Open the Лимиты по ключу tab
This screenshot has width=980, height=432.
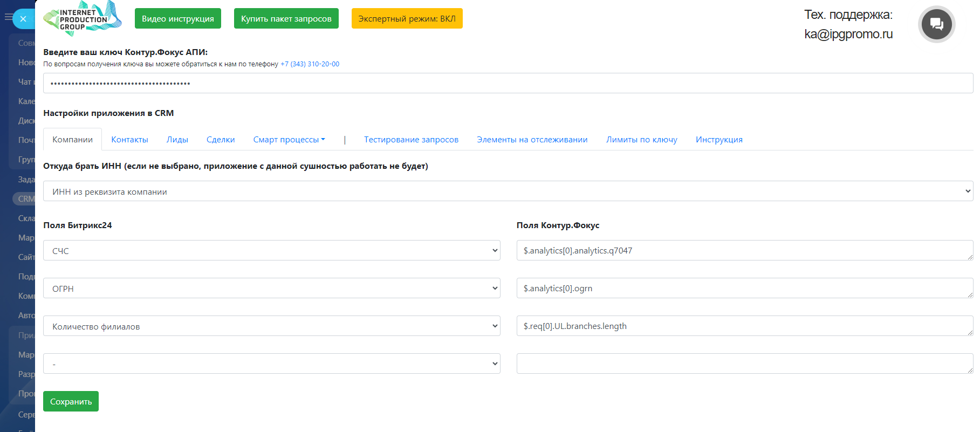point(641,140)
